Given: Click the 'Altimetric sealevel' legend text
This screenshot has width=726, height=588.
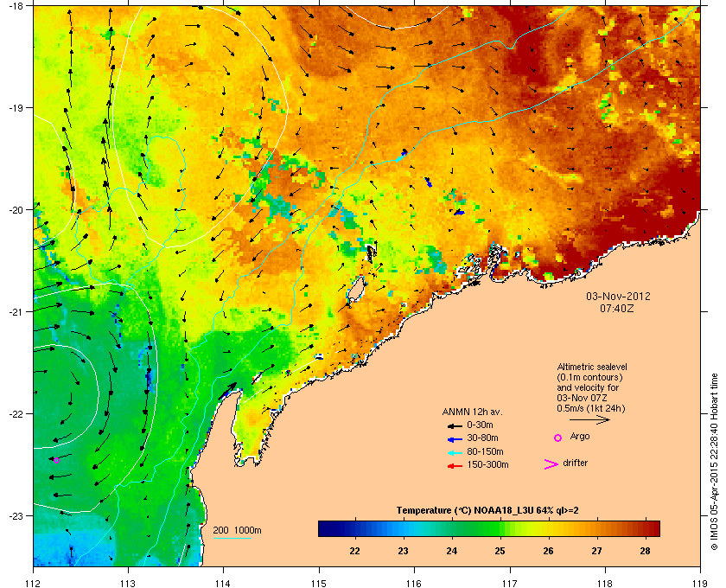Looking at the screenshot, I should click(592, 367).
